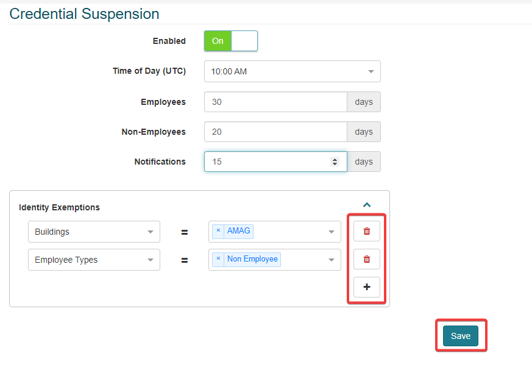
Task: Add a new identity exemption row
Action: click(x=366, y=287)
